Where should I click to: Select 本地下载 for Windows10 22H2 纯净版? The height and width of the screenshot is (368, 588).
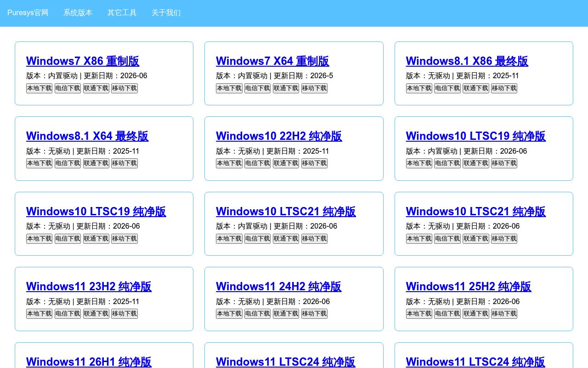click(x=229, y=163)
